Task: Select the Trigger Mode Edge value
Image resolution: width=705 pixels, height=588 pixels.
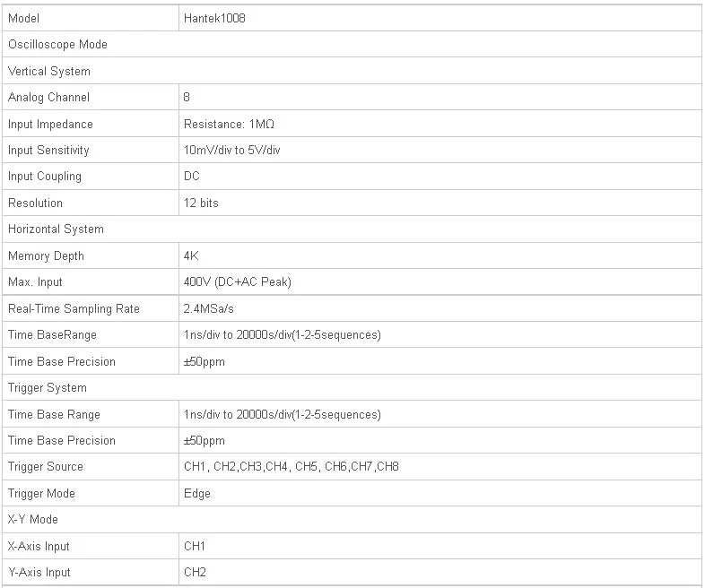Action: [197, 493]
